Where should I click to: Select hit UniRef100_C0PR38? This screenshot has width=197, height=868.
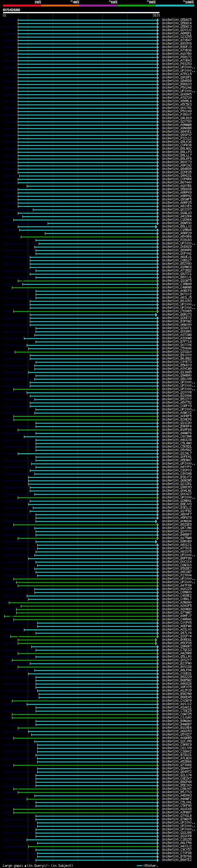[176, 145]
